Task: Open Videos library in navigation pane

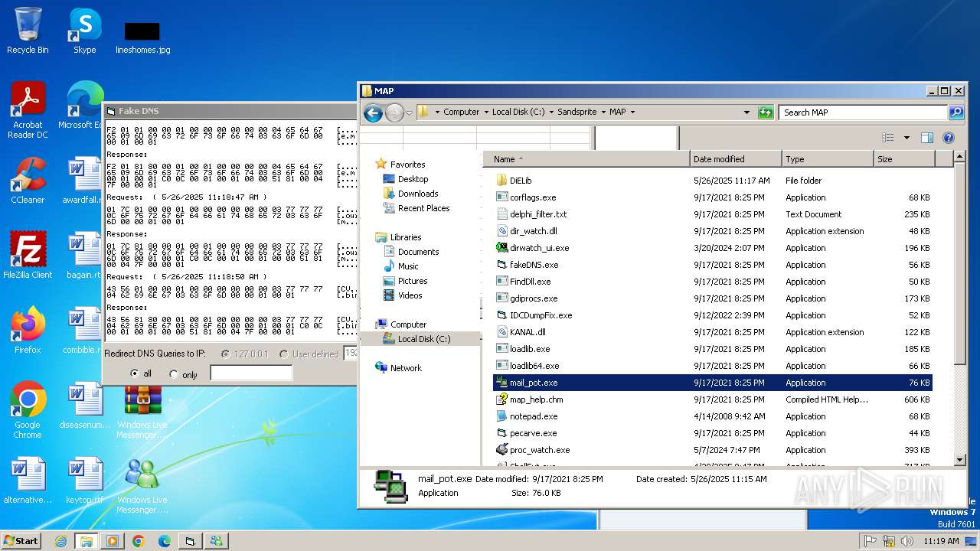Action: point(410,295)
